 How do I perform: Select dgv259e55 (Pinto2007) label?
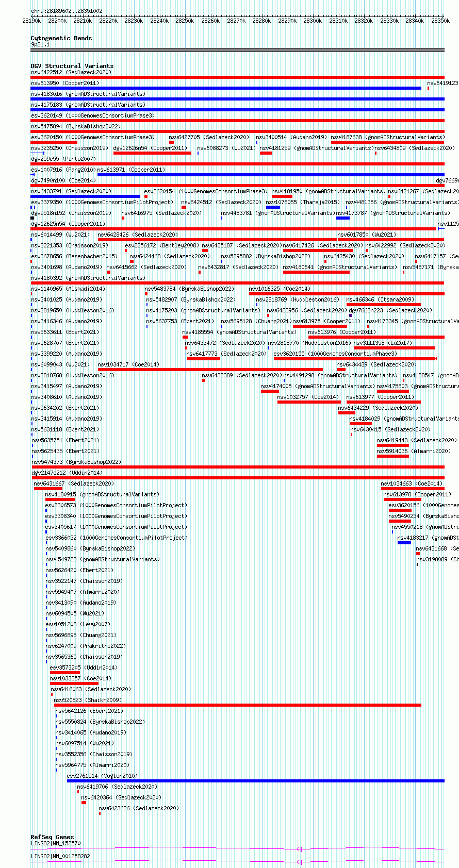click(x=63, y=159)
